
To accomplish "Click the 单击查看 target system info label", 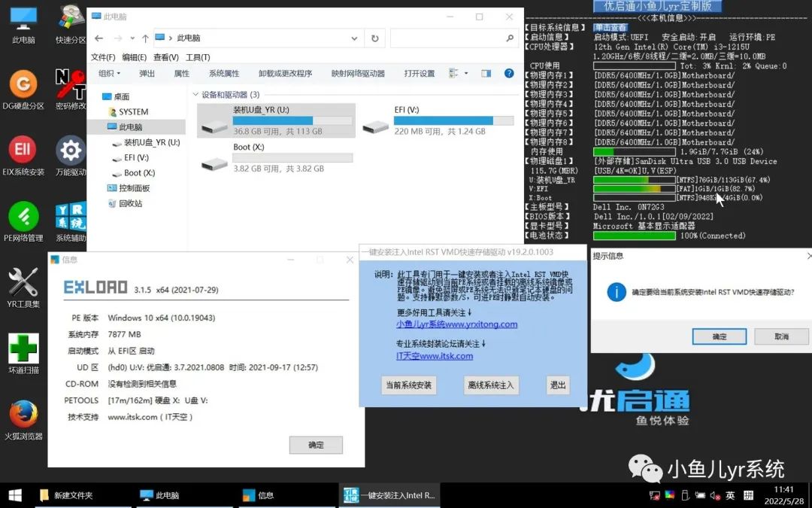I will [x=611, y=28].
